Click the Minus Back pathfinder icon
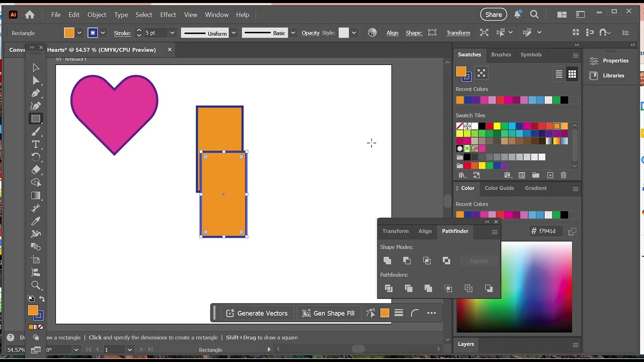 [x=489, y=288]
